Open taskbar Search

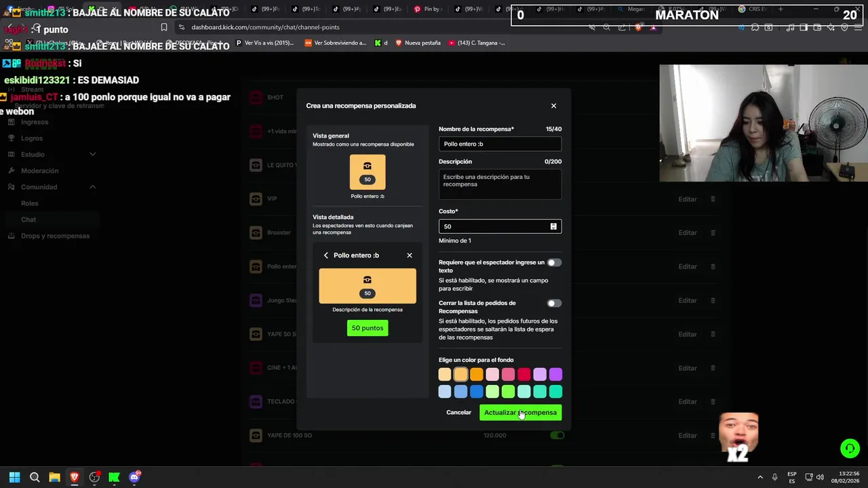[x=35, y=477]
